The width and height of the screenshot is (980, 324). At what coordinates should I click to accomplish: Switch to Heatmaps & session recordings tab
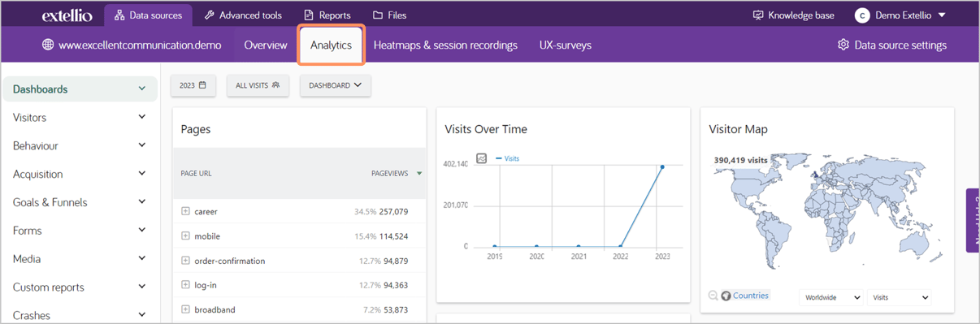point(445,45)
